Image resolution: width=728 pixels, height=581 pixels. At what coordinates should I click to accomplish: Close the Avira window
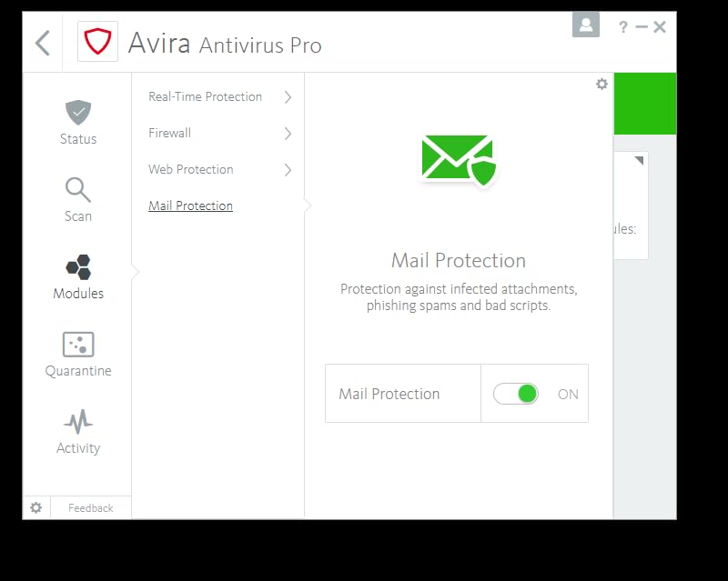659,27
